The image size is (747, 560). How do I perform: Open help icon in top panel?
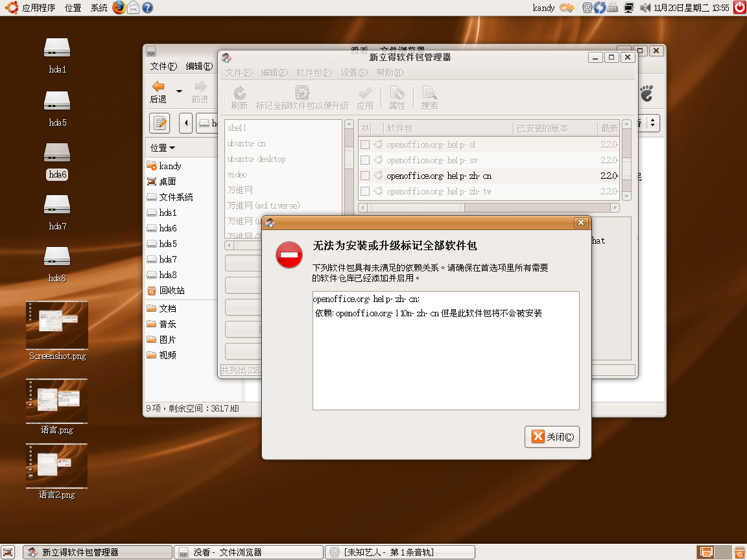point(148,8)
